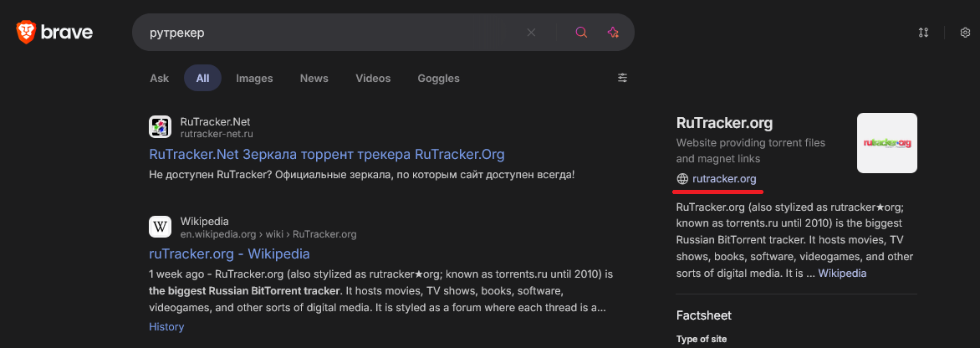Switch to the Goggles tab

tap(438, 78)
